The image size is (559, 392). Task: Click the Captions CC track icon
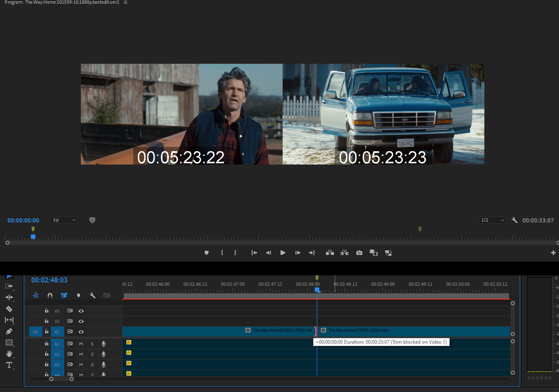(x=107, y=295)
